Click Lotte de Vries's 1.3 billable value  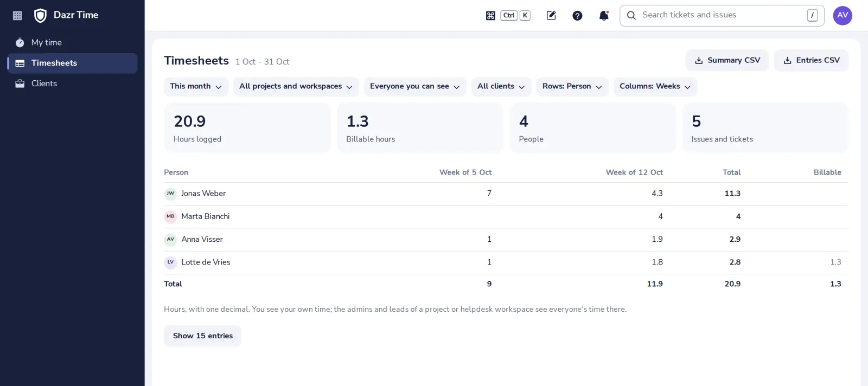point(835,262)
